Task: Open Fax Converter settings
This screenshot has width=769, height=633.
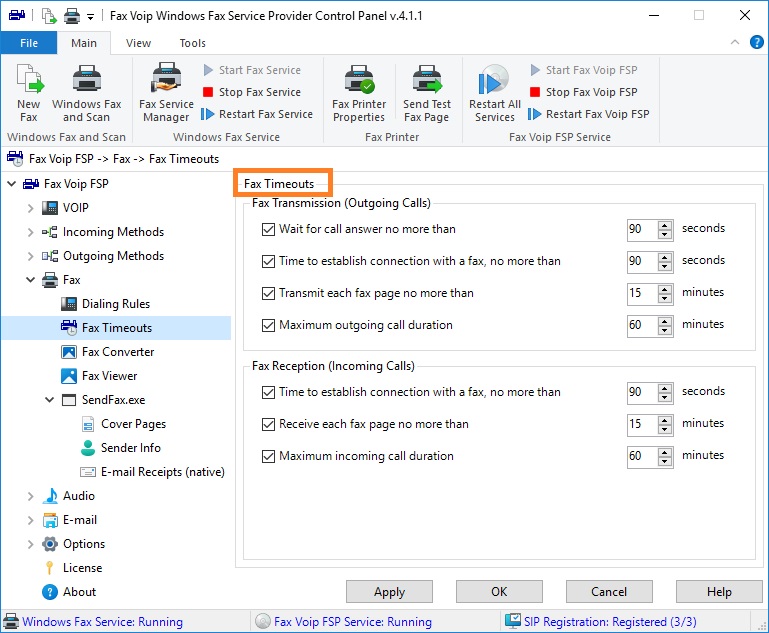Action: (x=118, y=352)
